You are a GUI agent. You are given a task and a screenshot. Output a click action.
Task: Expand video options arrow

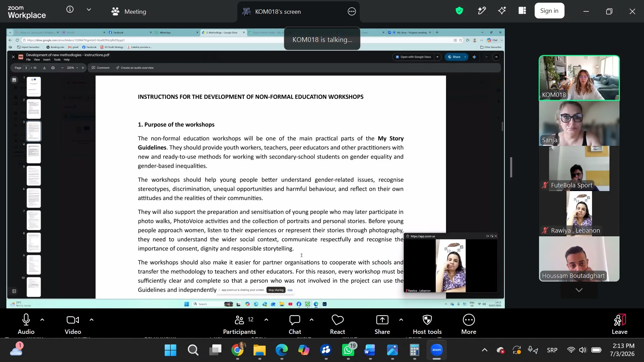(x=92, y=320)
